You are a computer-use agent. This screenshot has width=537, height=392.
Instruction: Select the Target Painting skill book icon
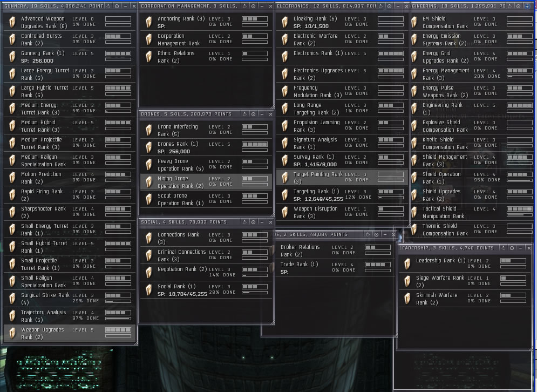pos(284,178)
